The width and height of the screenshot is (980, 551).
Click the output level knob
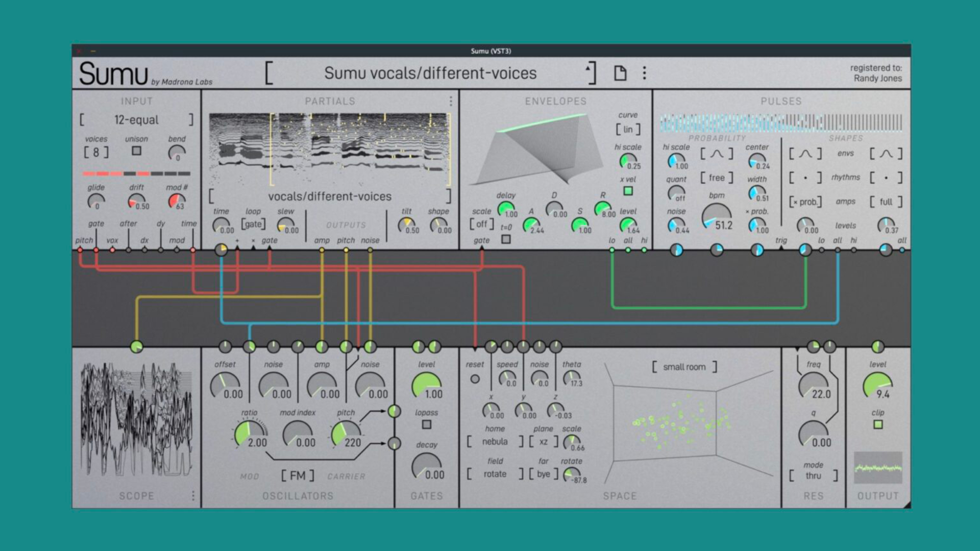pyautogui.click(x=877, y=386)
